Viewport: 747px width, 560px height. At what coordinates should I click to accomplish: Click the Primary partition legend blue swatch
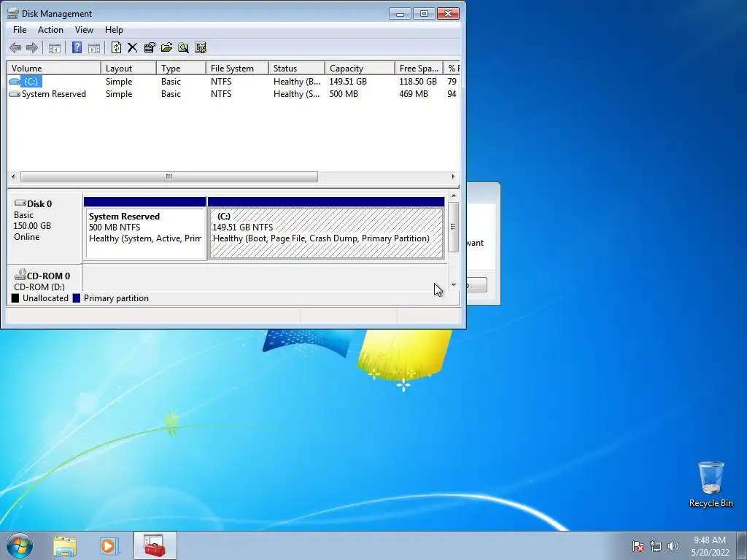76,298
